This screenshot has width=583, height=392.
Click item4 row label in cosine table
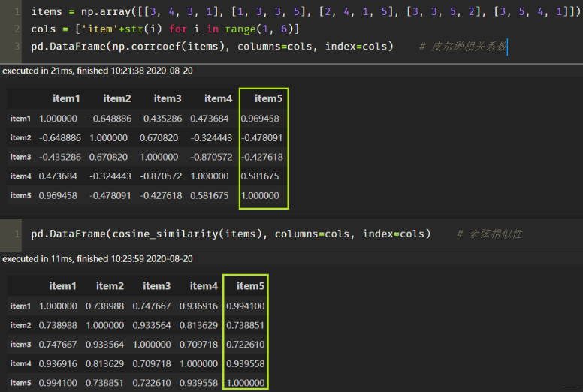[20, 363]
